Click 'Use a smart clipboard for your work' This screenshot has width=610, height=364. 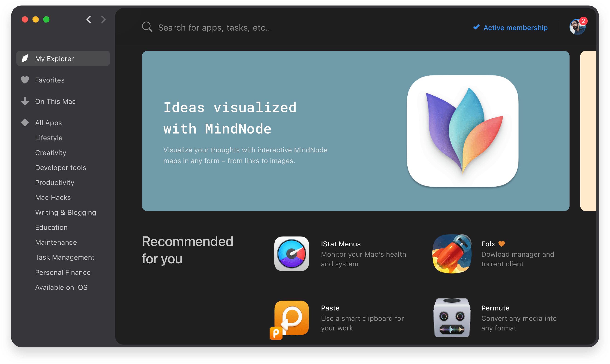(362, 323)
